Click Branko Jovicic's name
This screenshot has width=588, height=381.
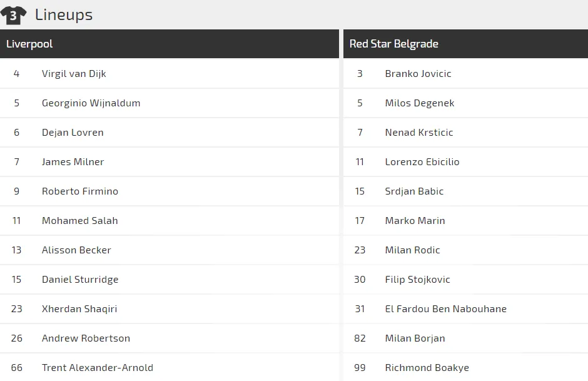click(x=418, y=74)
